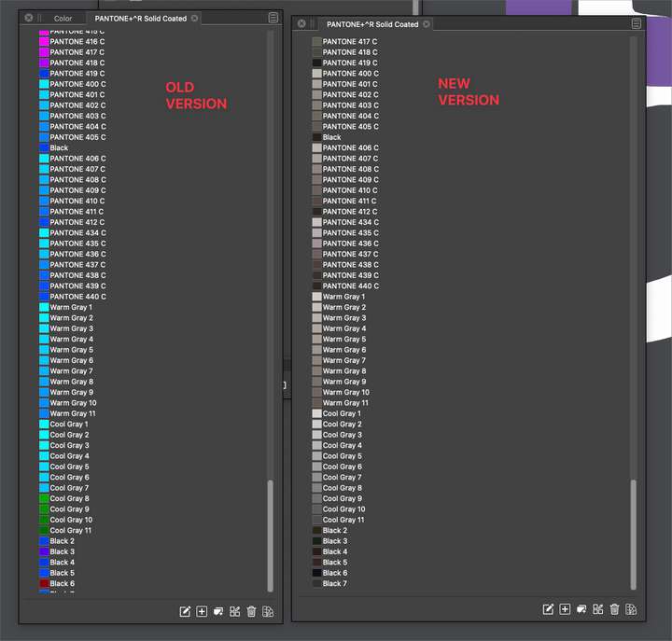Select PANTONE+ Solid Coated tab in right panel
The width and height of the screenshot is (672, 641).
tap(372, 24)
